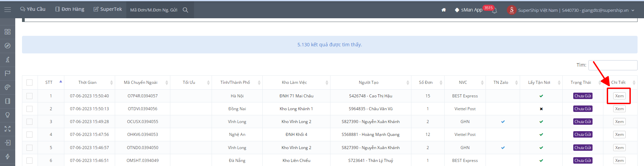The width and height of the screenshot is (644, 166).
Task: Open the compass sidebar icon
Action: [x=7, y=46]
